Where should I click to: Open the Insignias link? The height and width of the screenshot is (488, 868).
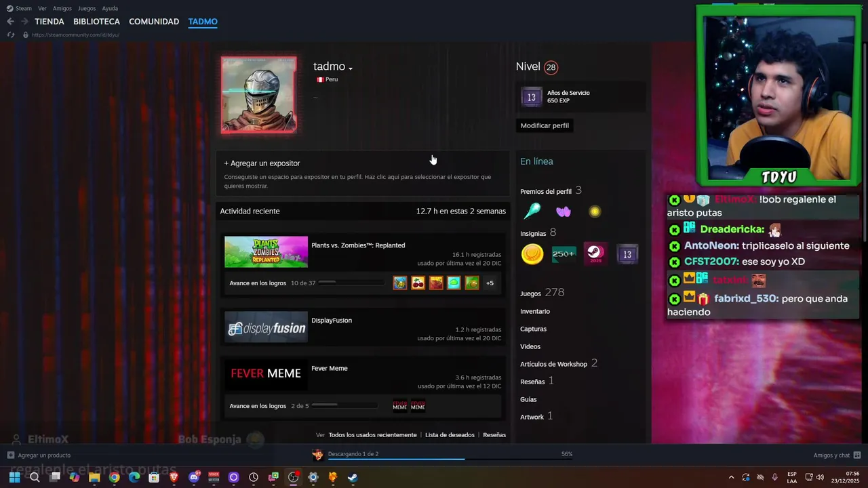pos(533,233)
